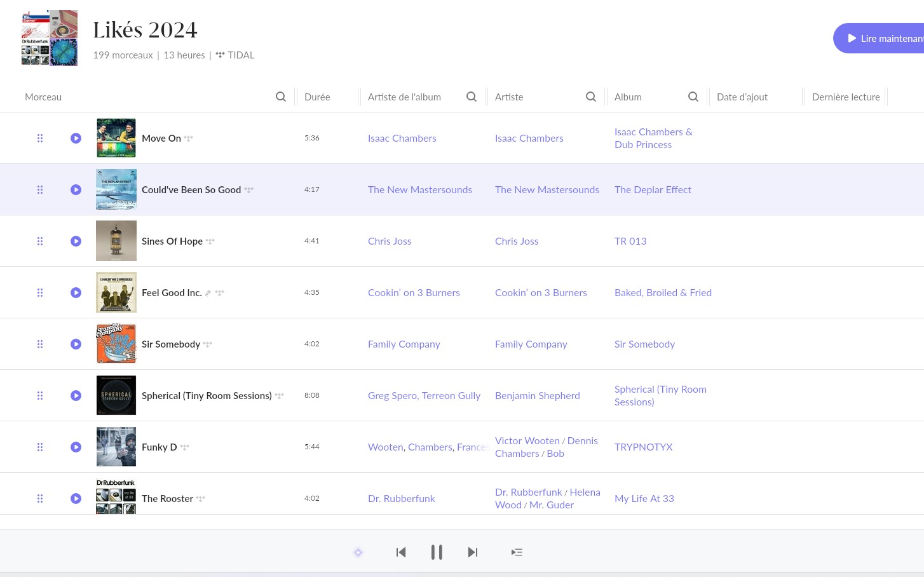Open the album link Baked, Broiled & Fried
This screenshot has height=577, width=924.
coord(663,292)
